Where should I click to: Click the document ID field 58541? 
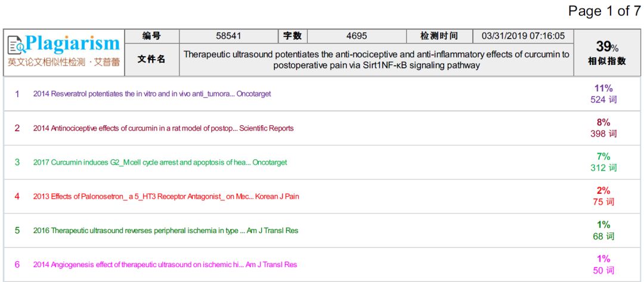point(228,36)
